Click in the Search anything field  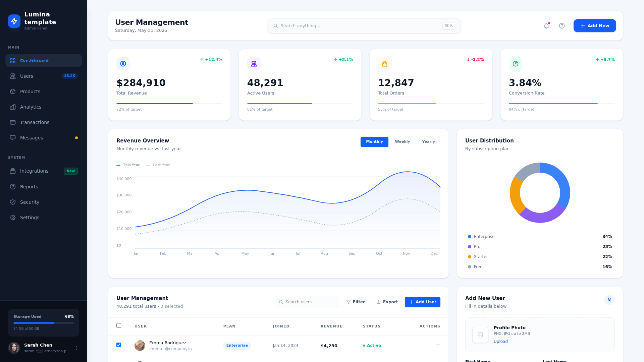click(x=364, y=26)
